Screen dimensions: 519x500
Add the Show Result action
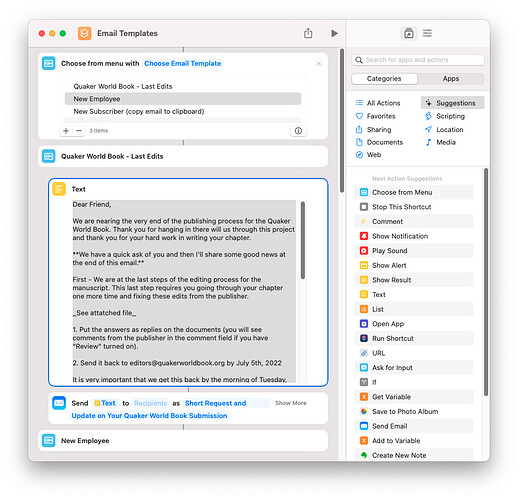tap(414, 280)
